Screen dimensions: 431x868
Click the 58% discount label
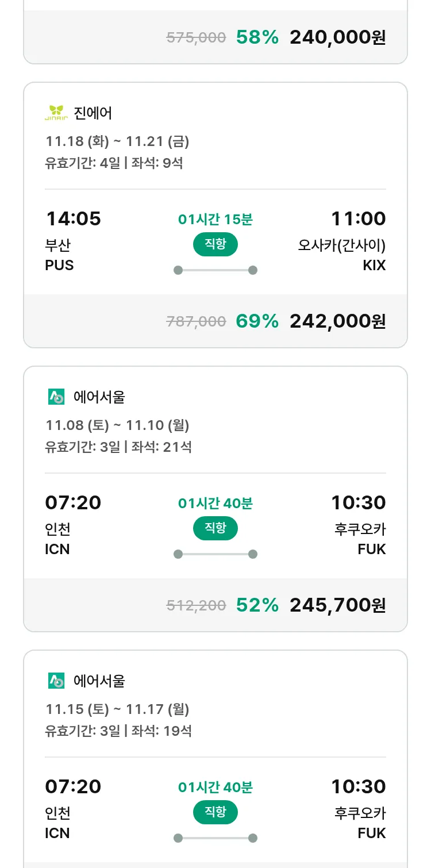click(x=257, y=37)
